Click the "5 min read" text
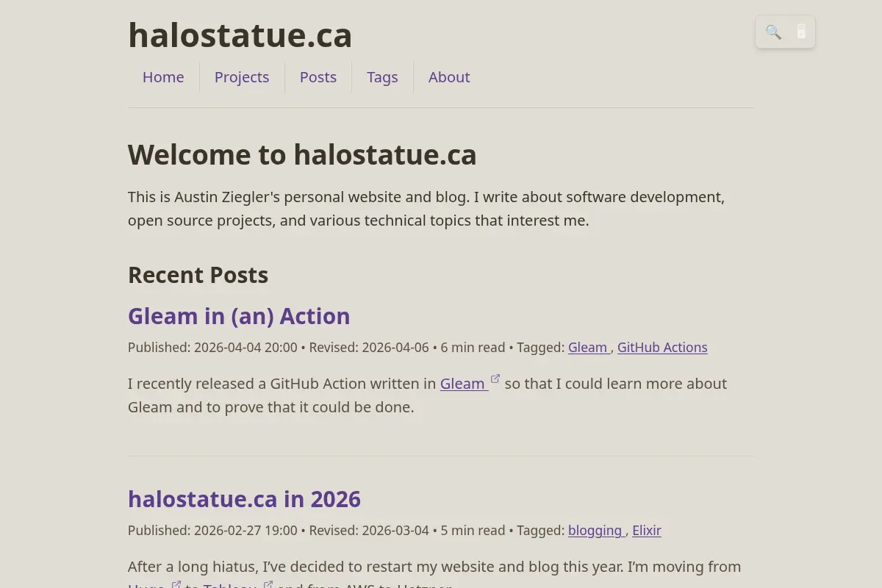Viewport: 882px width, 588px height. [x=473, y=531]
